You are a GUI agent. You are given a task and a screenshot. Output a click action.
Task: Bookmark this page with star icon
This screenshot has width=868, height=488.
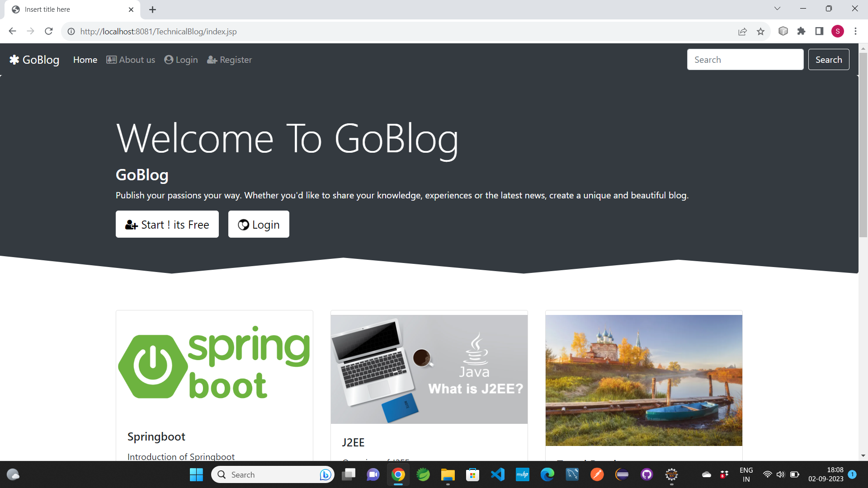pyautogui.click(x=760, y=32)
